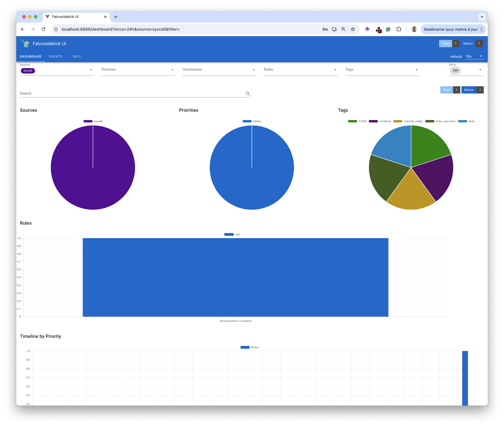
Task: Toggle Notice legend in Timeline chart
Action: point(250,347)
